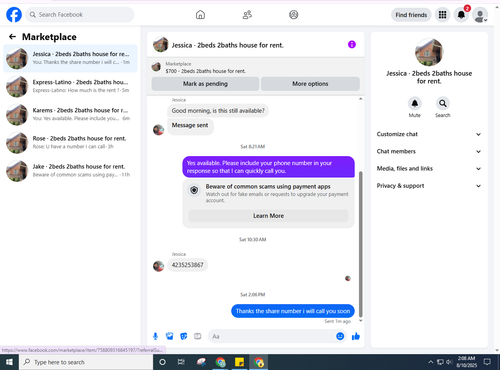
Task: Open the Friends icon in top navigation
Action: [247, 15]
